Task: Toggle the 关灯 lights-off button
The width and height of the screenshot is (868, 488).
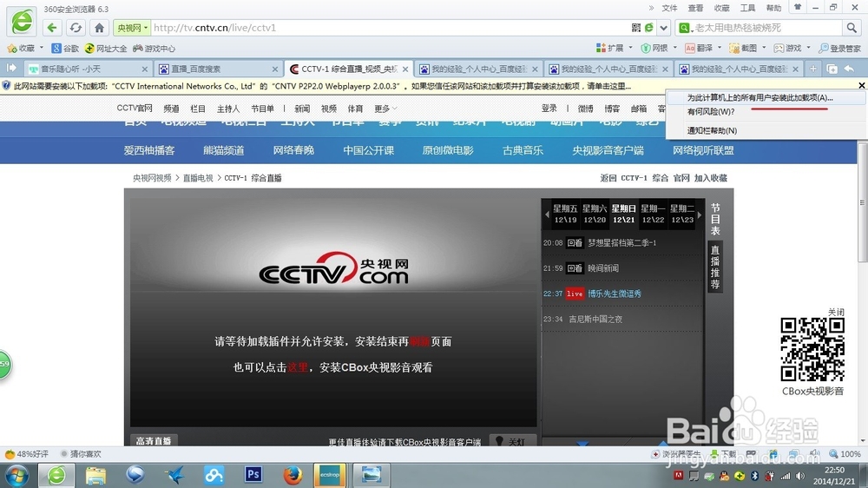Action: coord(512,441)
